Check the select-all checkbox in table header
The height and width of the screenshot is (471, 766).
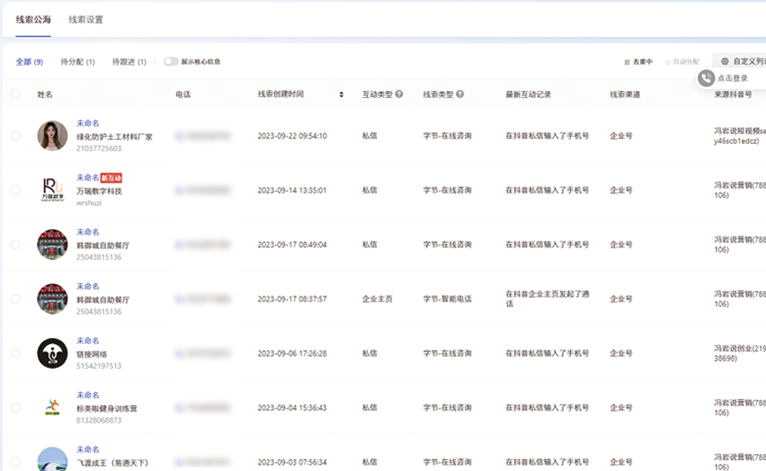[x=15, y=94]
